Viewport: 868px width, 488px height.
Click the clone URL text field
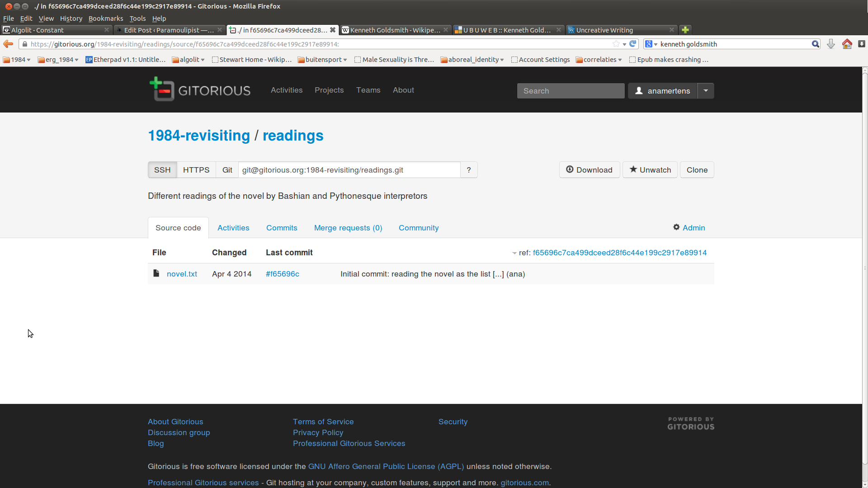coord(349,170)
